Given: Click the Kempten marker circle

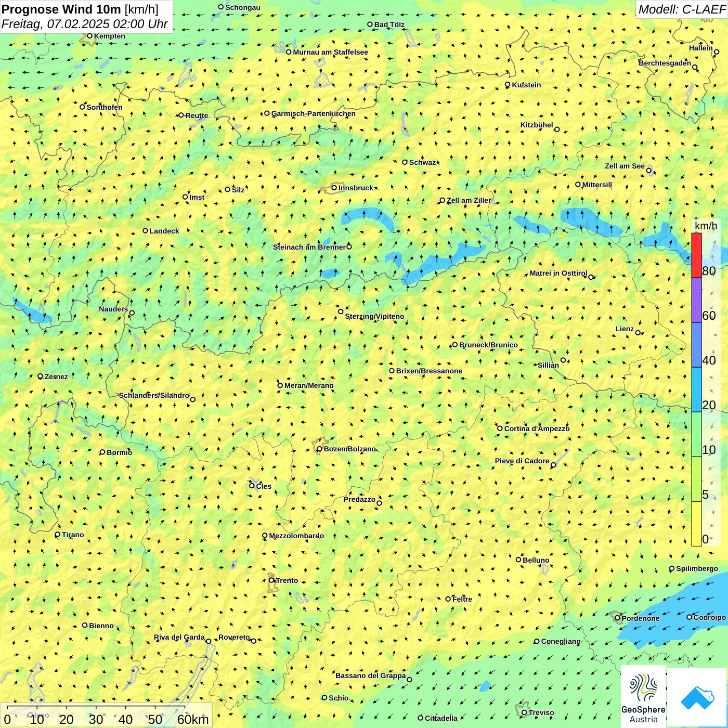Looking at the screenshot, I should coord(89,36).
